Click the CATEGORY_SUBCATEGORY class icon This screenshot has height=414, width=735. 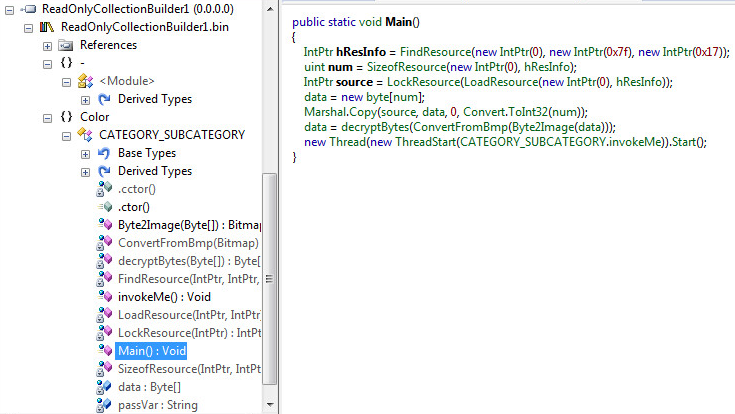point(85,135)
